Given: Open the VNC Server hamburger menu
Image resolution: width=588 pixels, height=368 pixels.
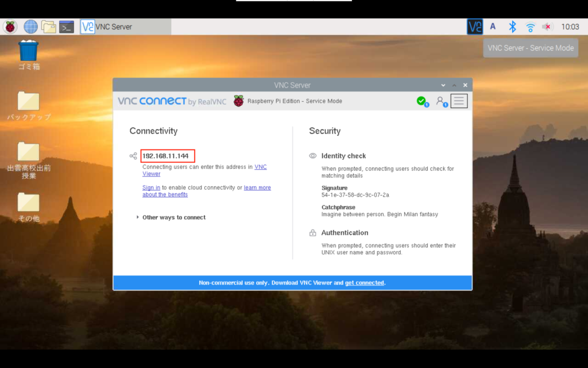Looking at the screenshot, I should pyautogui.click(x=459, y=101).
